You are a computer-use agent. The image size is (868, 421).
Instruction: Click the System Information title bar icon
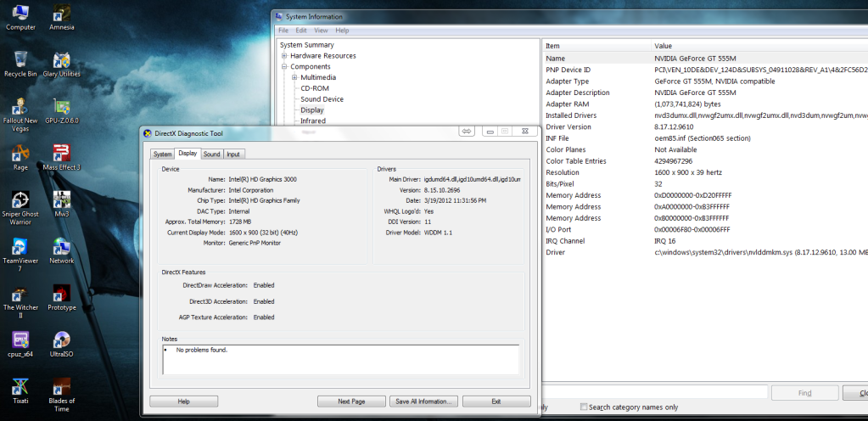click(278, 17)
